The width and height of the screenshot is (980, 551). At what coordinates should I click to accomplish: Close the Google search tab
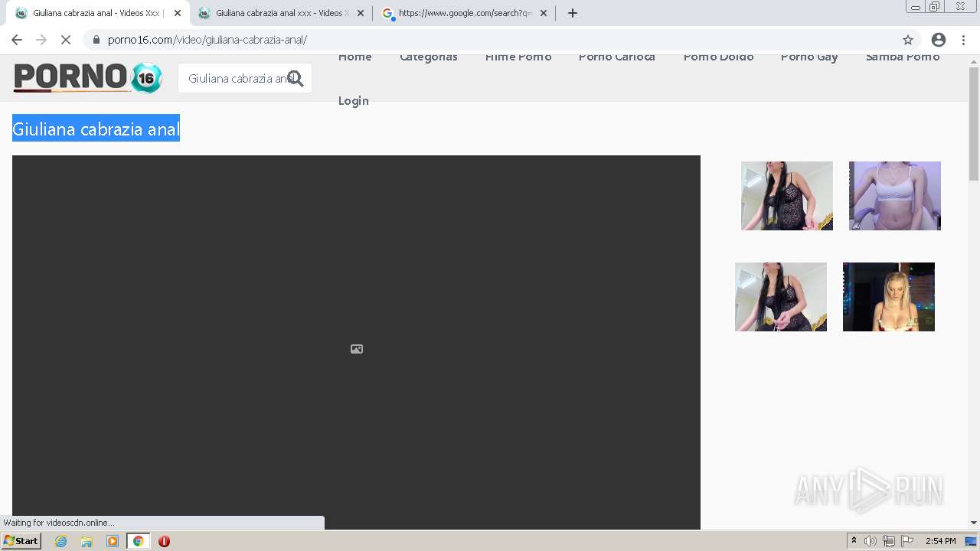coord(544,13)
